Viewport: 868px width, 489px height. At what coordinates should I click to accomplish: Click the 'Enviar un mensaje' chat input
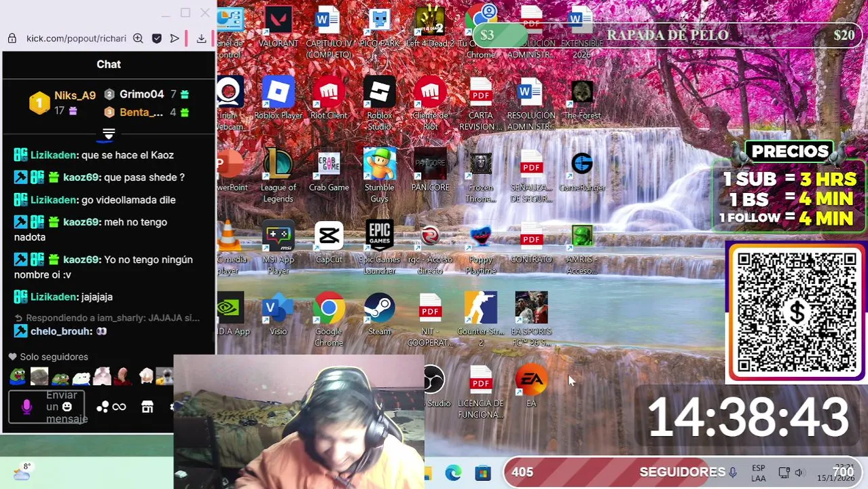point(47,407)
